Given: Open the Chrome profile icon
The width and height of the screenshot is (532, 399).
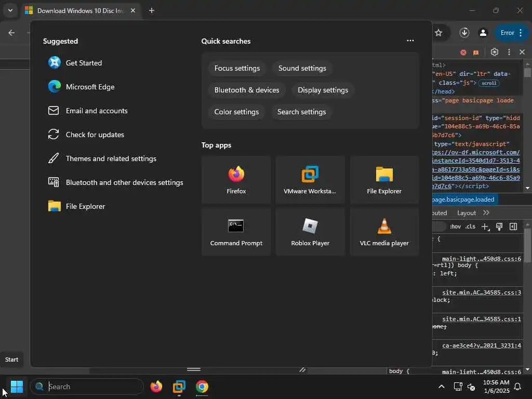Looking at the screenshot, I should (483, 33).
